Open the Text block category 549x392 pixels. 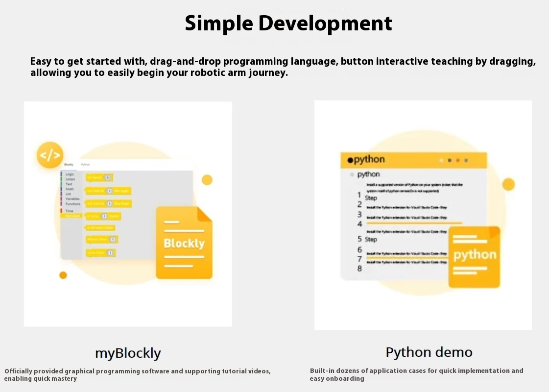click(x=69, y=184)
